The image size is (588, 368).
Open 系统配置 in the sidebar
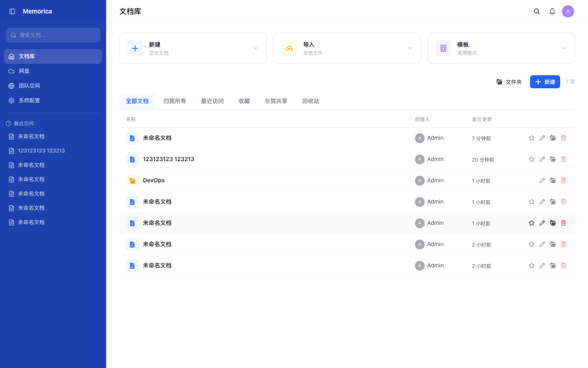pyautogui.click(x=53, y=101)
